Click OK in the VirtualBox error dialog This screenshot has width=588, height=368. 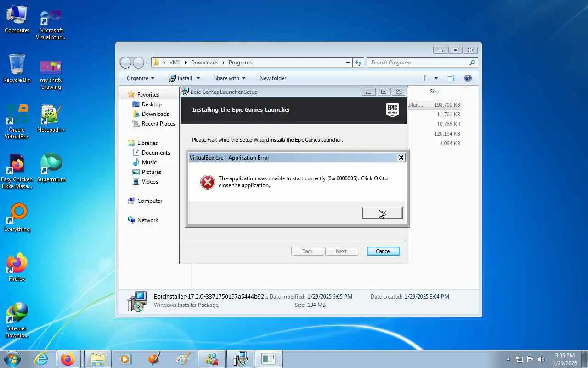click(x=382, y=213)
